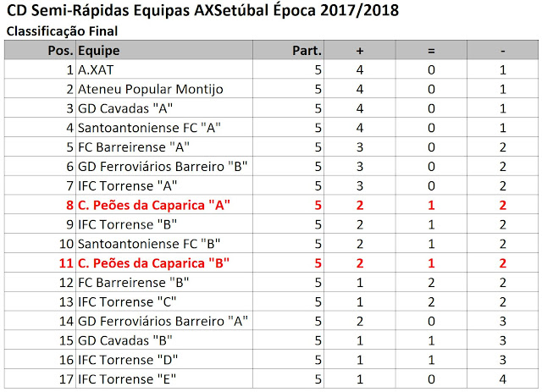
Task: Click the A.XAT team cell
Action: click(x=164, y=69)
